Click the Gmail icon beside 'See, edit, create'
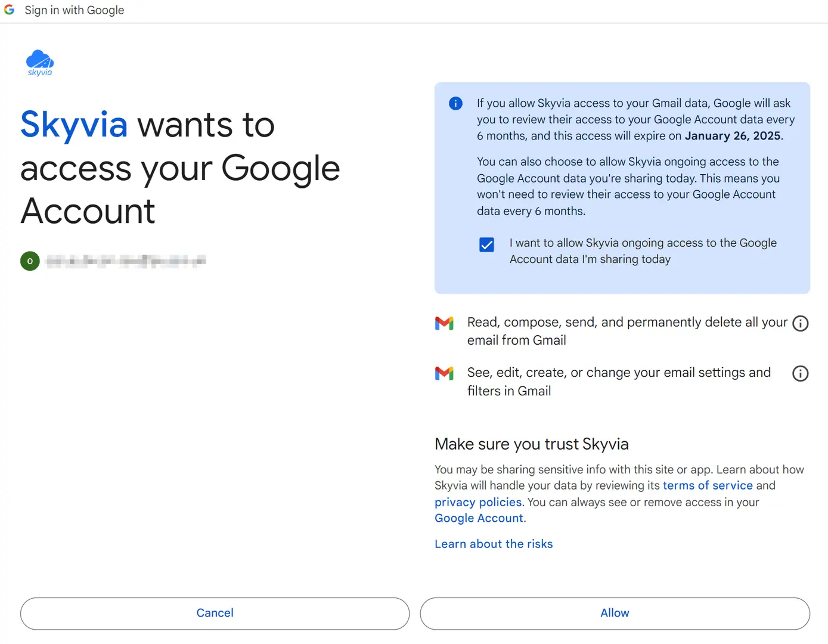Screen dimensions: 828x644 click(444, 373)
